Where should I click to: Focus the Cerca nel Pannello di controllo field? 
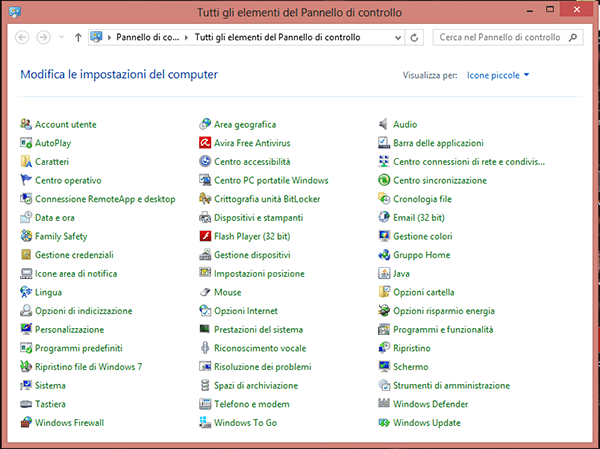point(508,38)
